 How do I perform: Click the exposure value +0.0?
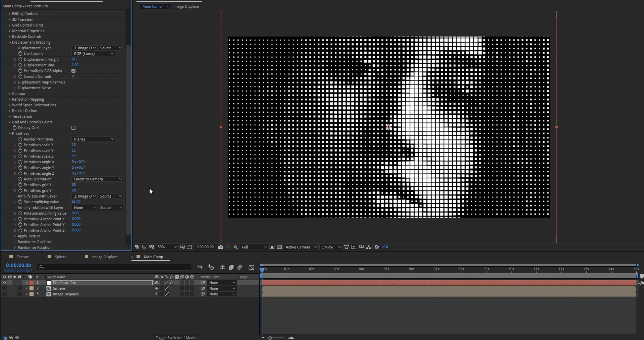tap(384, 247)
